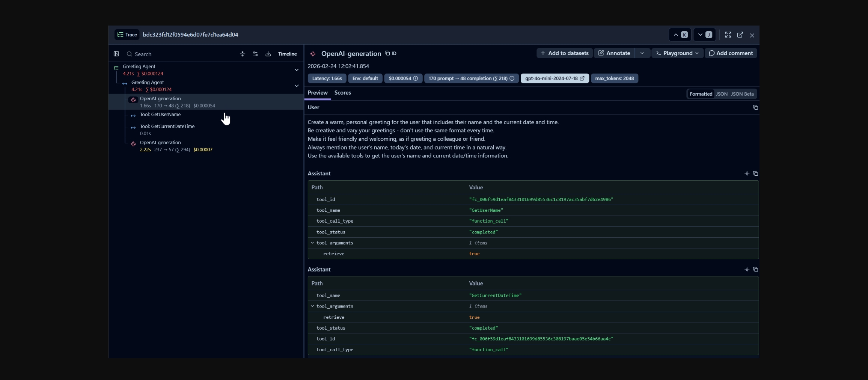Open the gpt-4o-mini-2024-07-18 model link

click(555, 78)
